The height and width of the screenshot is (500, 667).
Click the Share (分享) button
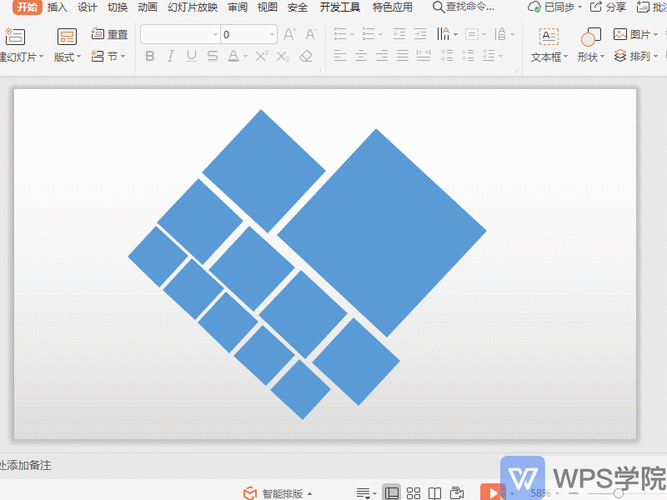point(609,7)
